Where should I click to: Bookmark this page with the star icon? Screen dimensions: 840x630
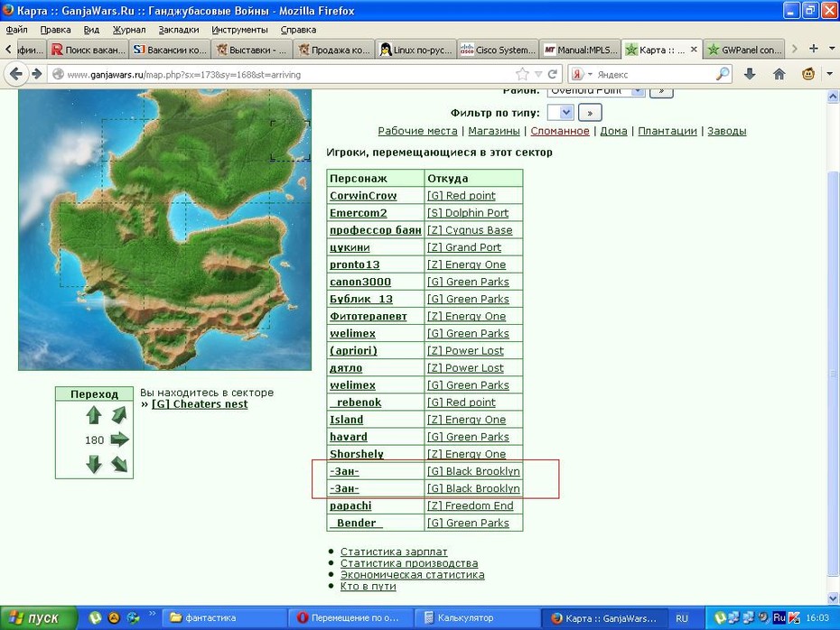tap(522, 74)
